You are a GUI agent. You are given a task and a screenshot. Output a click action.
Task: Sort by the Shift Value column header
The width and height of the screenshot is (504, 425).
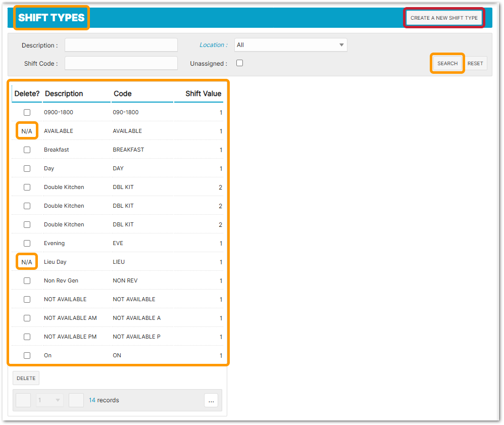[x=203, y=93]
